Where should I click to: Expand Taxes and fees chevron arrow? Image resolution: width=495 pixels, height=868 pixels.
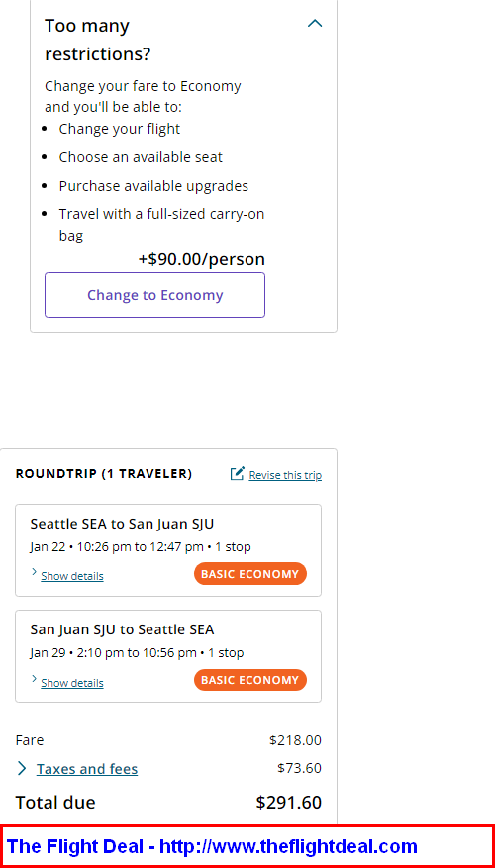click(x=22, y=768)
